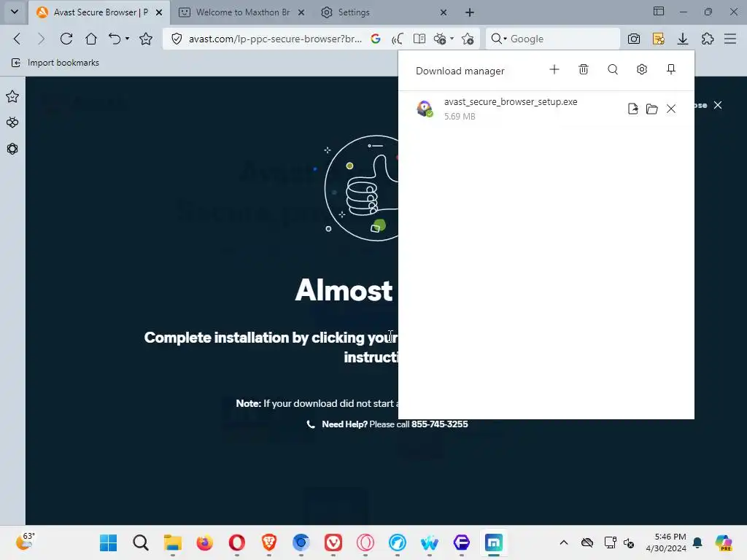
Task: Activate the read aloud icon
Action: (398, 39)
